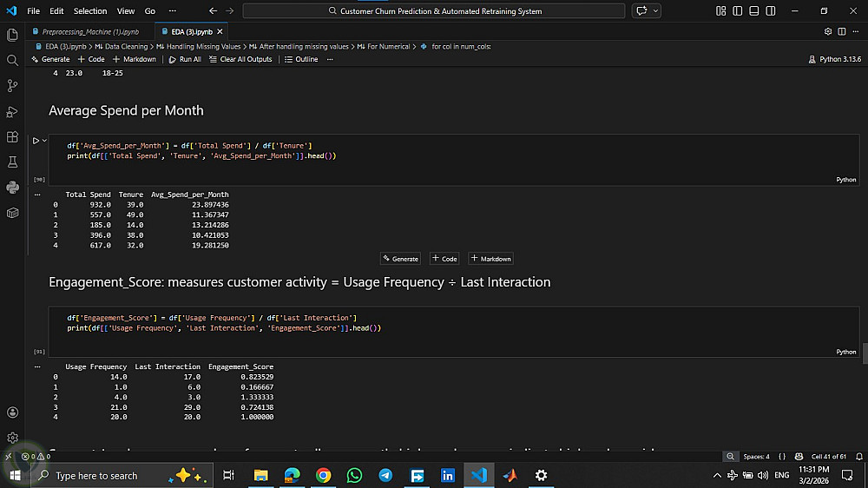This screenshot has height=488, width=868.
Task: Switch to Preprocessing_Machine (1).ipynb tab
Action: [x=89, y=31]
